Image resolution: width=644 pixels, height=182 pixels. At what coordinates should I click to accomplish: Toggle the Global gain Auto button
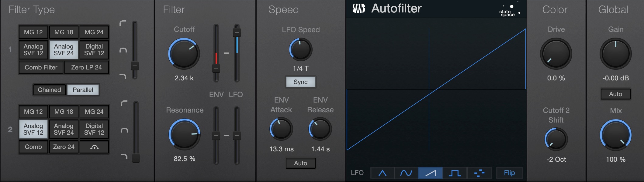pos(616,94)
